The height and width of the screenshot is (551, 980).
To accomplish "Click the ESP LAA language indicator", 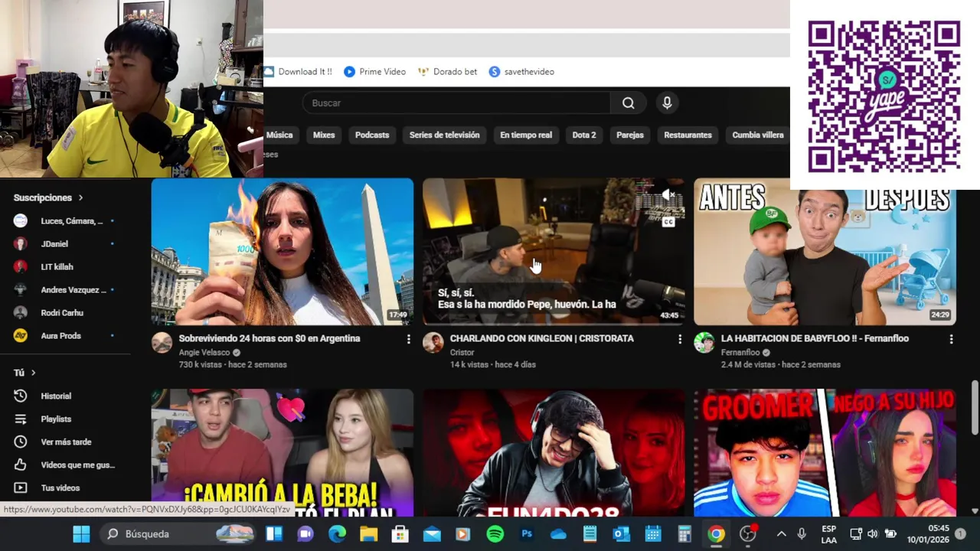I will point(828,533).
